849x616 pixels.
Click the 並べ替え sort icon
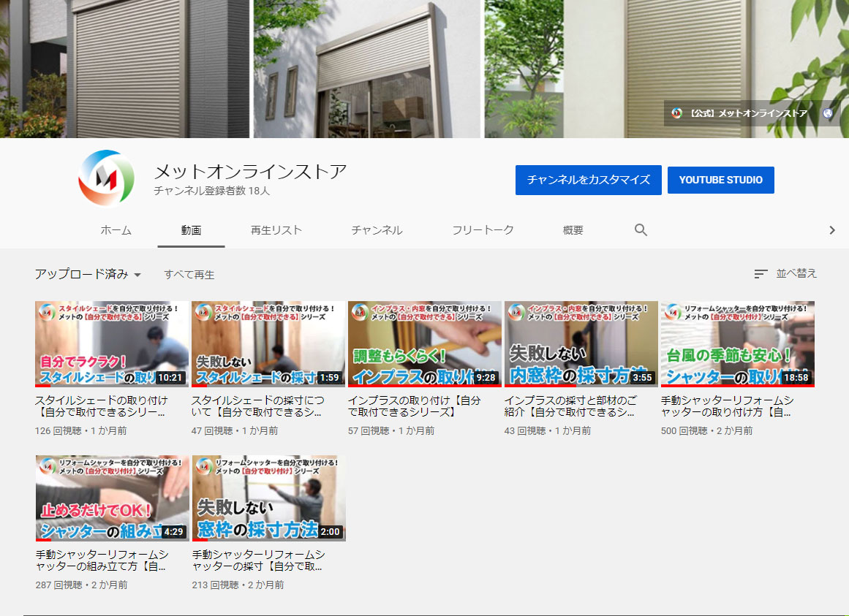click(x=761, y=274)
